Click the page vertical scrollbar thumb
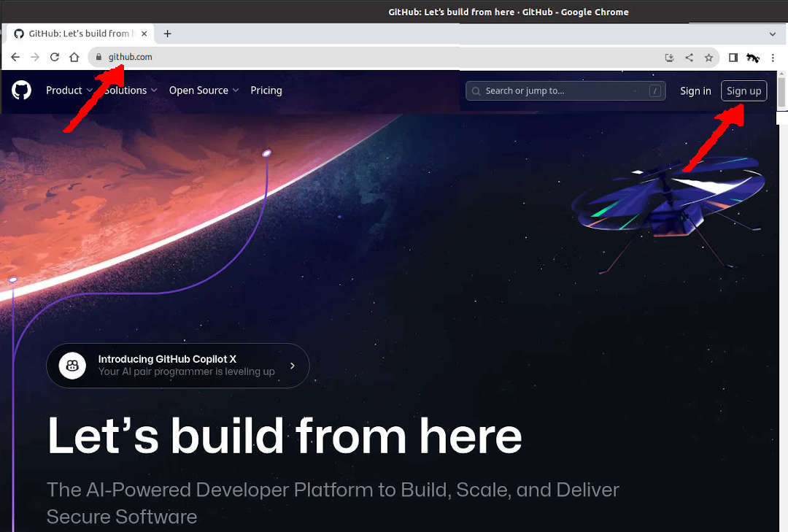The image size is (788, 532). click(781, 92)
